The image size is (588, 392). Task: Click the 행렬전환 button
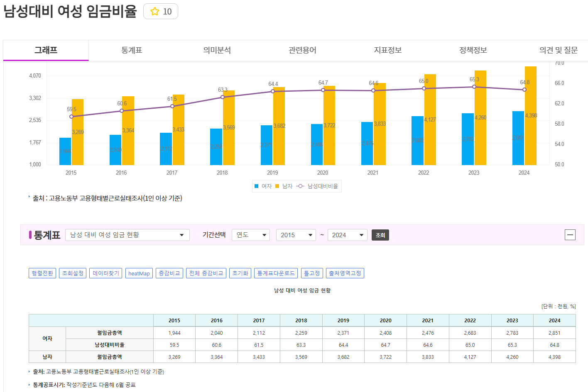(x=42, y=273)
